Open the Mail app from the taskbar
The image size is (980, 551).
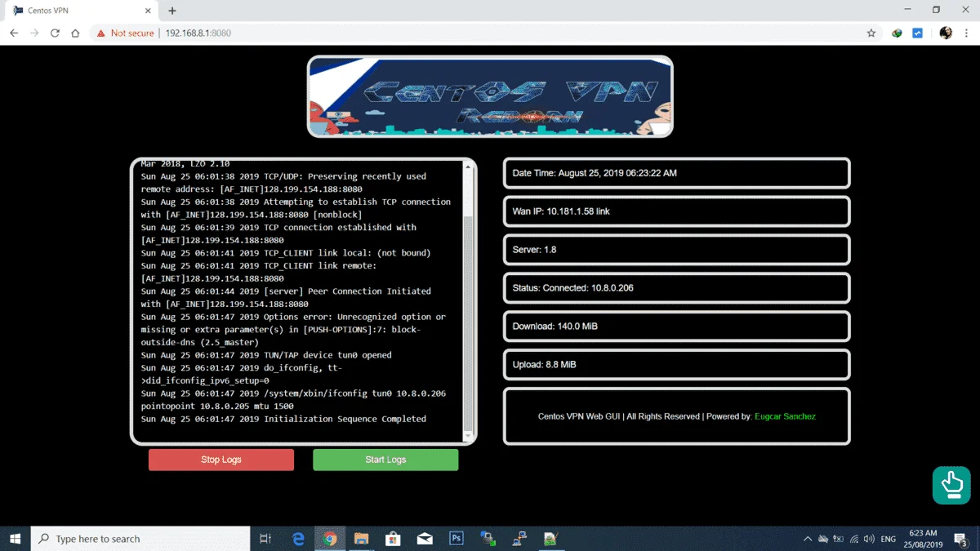(x=425, y=539)
